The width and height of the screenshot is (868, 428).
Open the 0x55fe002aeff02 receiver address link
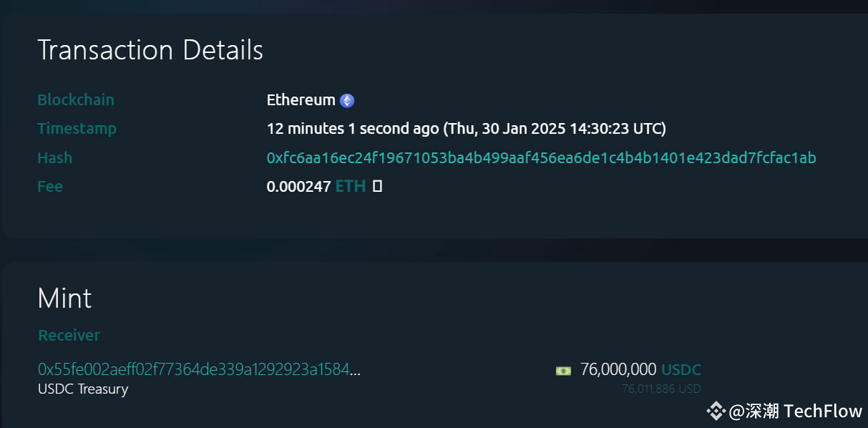(193, 369)
